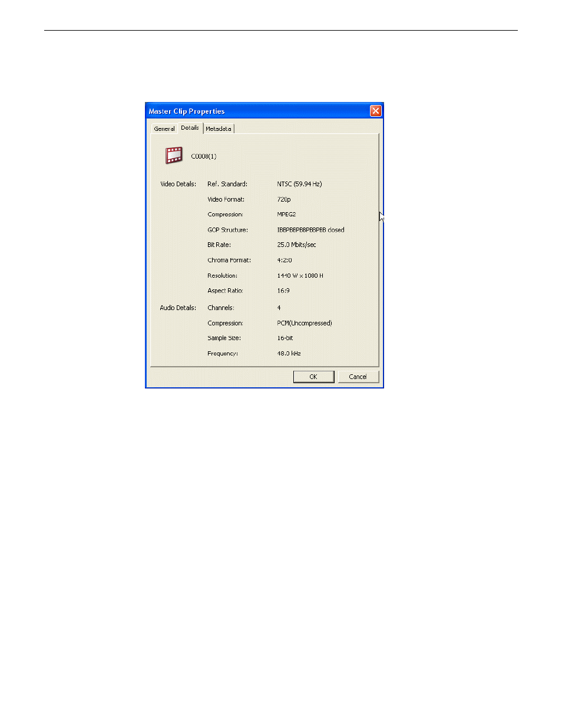This screenshot has width=562, height=728.
Task: Click the film clip icon for C0008(1)
Action: tap(174, 156)
